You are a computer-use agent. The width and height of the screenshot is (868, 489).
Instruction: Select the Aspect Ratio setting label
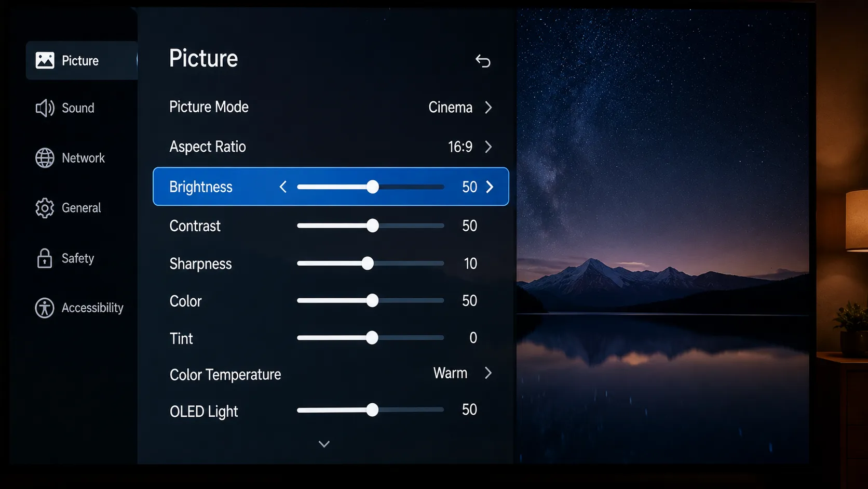point(208,147)
